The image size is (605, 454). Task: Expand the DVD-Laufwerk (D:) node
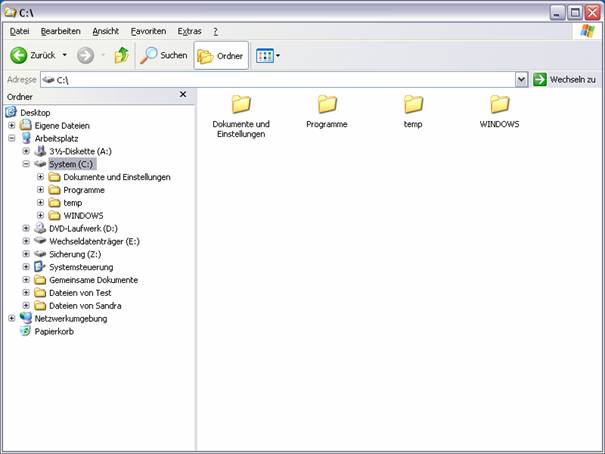pyautogui.click(x=26, y=228)
